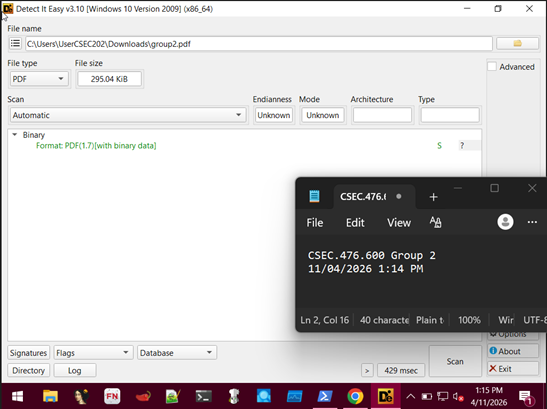Open the magnifier search app on taskbar
547x409 pixels.
pos(264,397)
